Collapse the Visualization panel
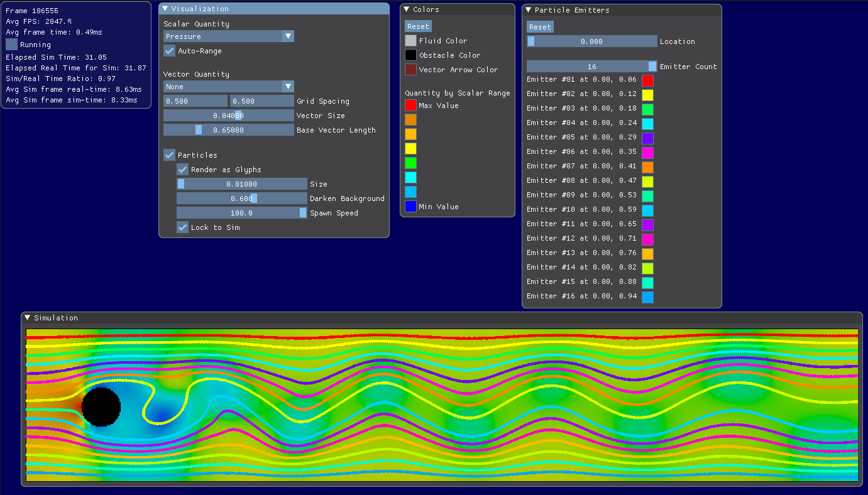 pos(165,9)
